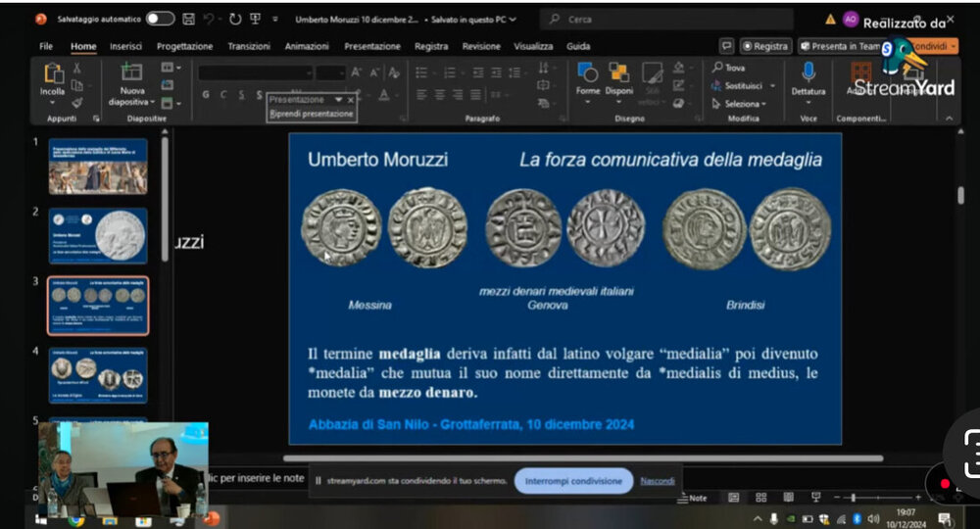Open the Animazioni ribbon tab
980x529 pixels.
(307, 46)
